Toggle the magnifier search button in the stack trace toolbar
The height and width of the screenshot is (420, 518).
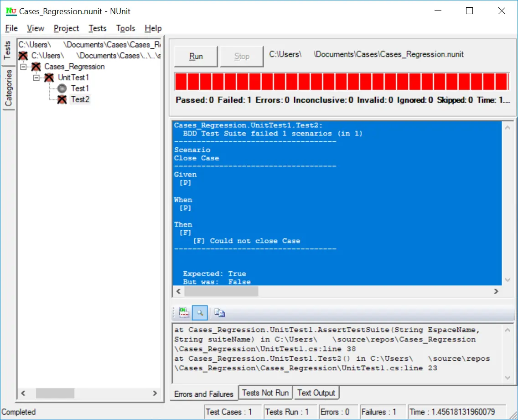click(200, 312)
